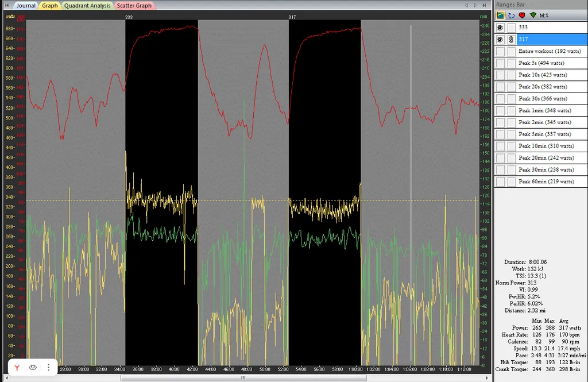
Task: Click the red Y icon in floating toolbar
Action: (x=18, y=367)
